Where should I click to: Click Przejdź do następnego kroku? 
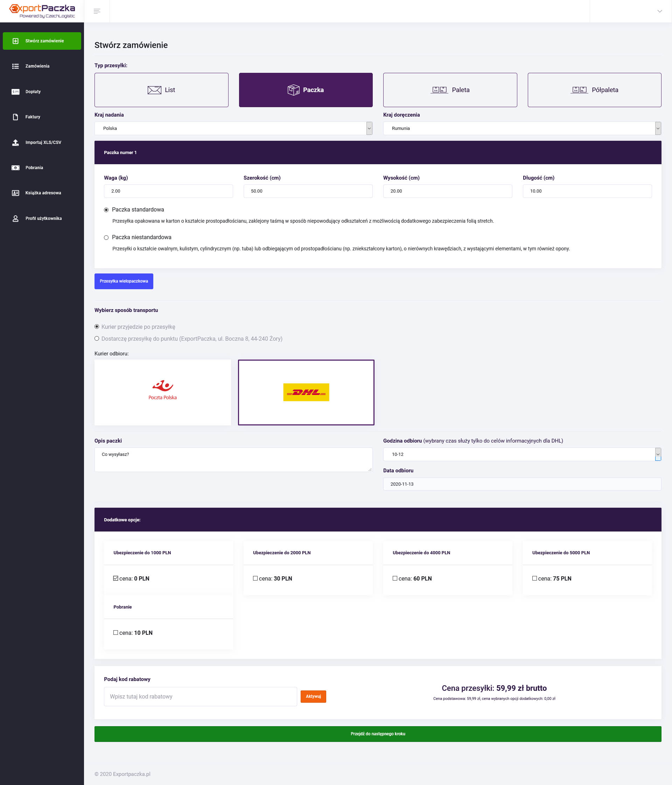click(x=378, y=734)
